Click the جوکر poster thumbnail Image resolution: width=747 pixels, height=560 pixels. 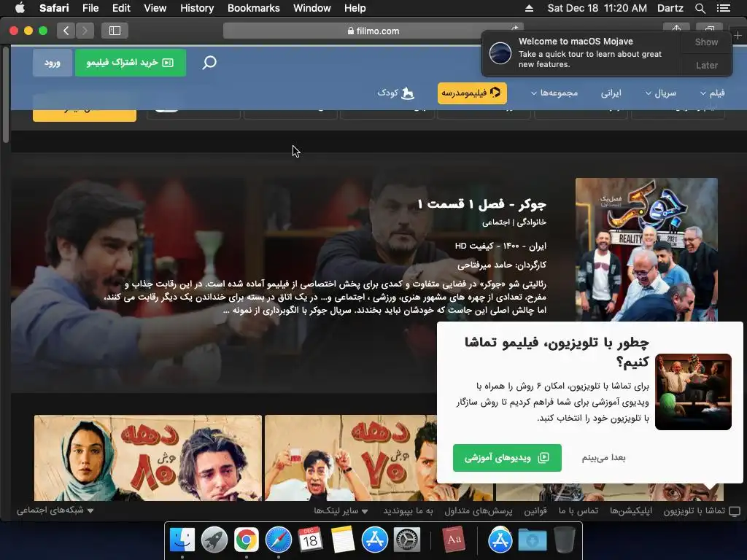pyautogui.click(x=646, y=249)
